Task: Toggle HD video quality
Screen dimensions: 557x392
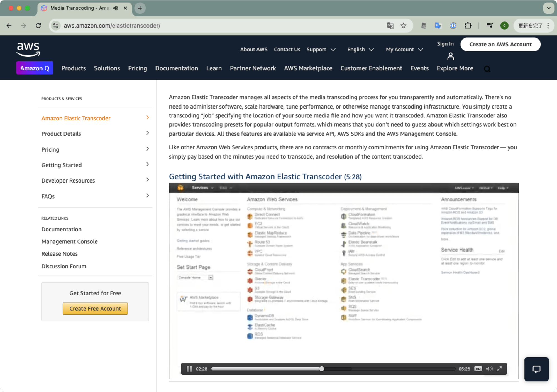Action: pos(478,369)
